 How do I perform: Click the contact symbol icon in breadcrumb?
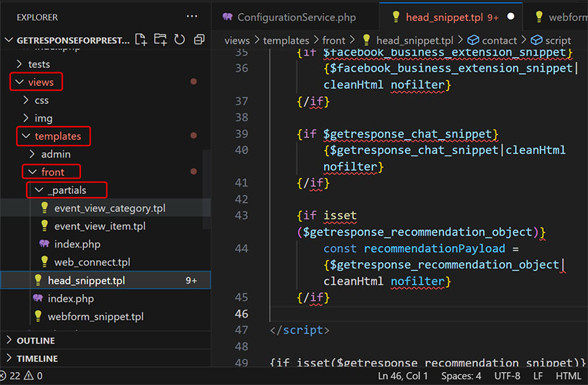coord(473,40)
